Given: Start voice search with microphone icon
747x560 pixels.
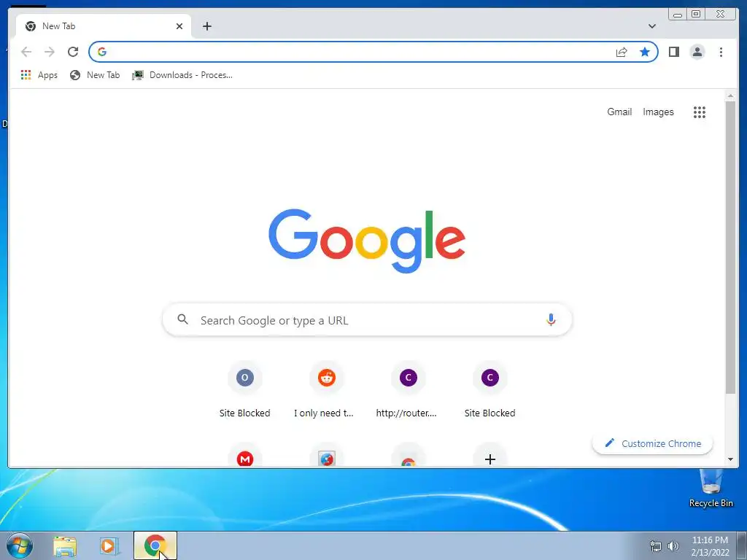Looking at the screenshot, I should point(551,319).
